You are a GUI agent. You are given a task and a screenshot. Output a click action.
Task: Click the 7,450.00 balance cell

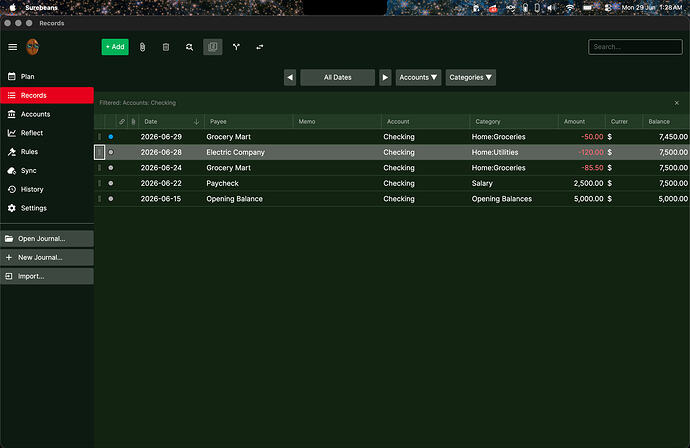(666, 137)
